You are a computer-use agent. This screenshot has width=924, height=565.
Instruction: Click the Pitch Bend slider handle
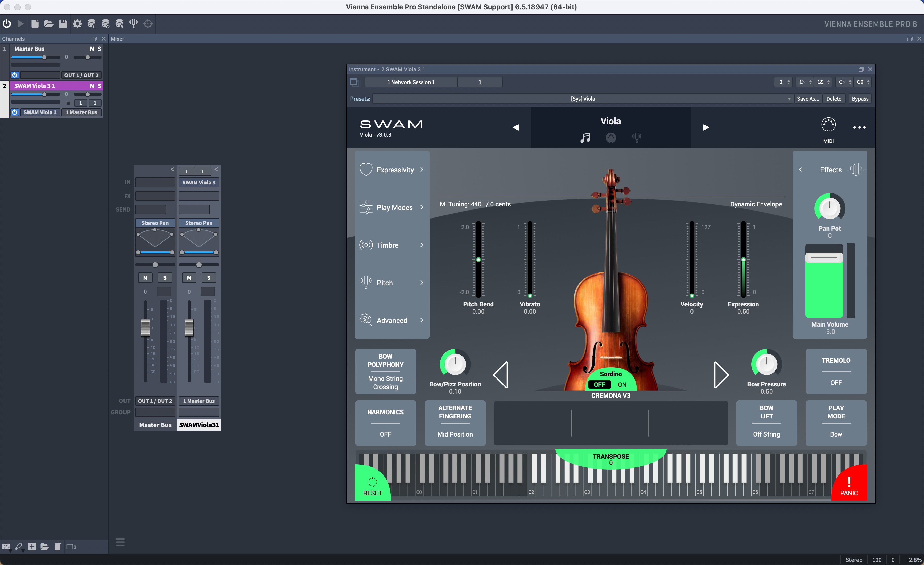[x=478, y=259]
